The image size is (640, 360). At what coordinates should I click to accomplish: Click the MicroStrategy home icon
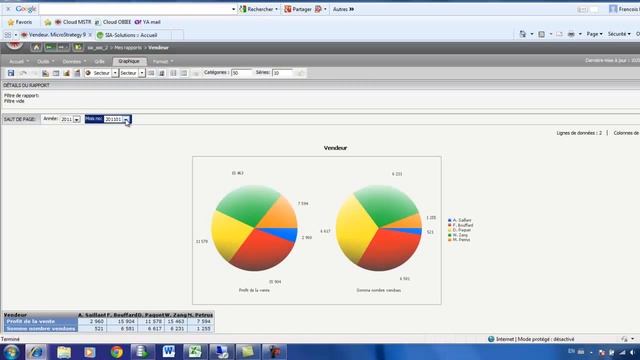pos(36,48)
